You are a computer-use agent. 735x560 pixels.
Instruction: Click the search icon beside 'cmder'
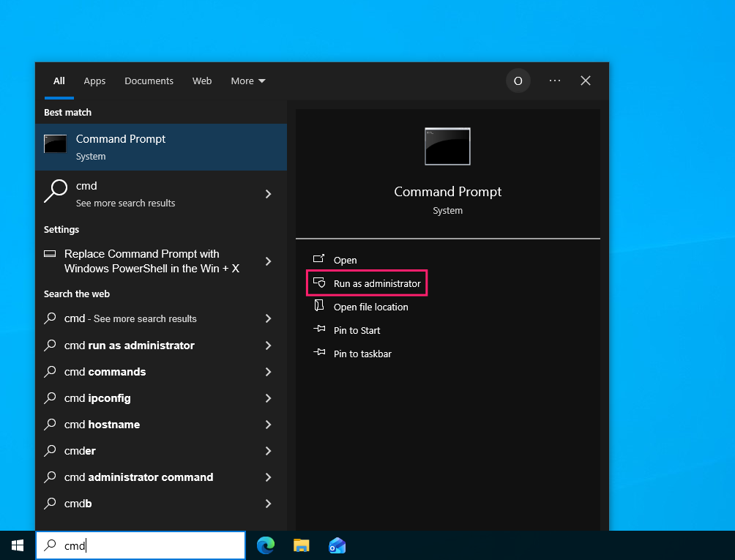click(50, 450)
